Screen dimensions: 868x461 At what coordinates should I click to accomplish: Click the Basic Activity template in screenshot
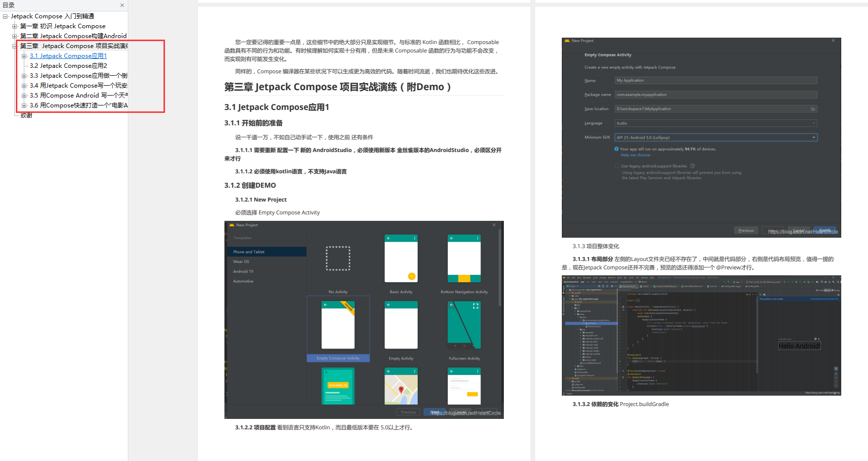tap(401, 264)
